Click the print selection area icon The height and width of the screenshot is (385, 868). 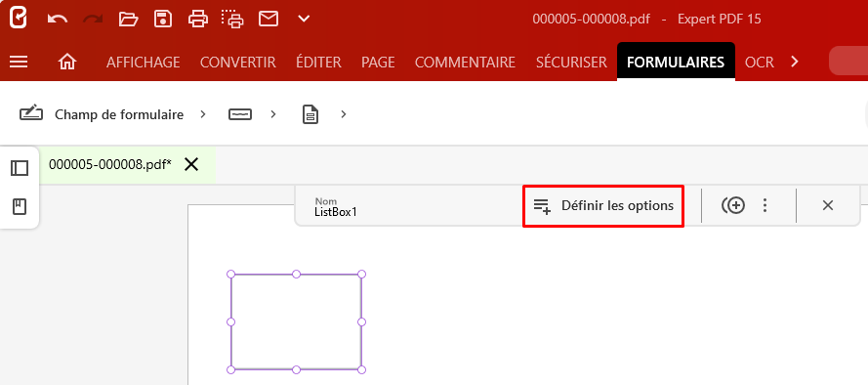point(233,19)
